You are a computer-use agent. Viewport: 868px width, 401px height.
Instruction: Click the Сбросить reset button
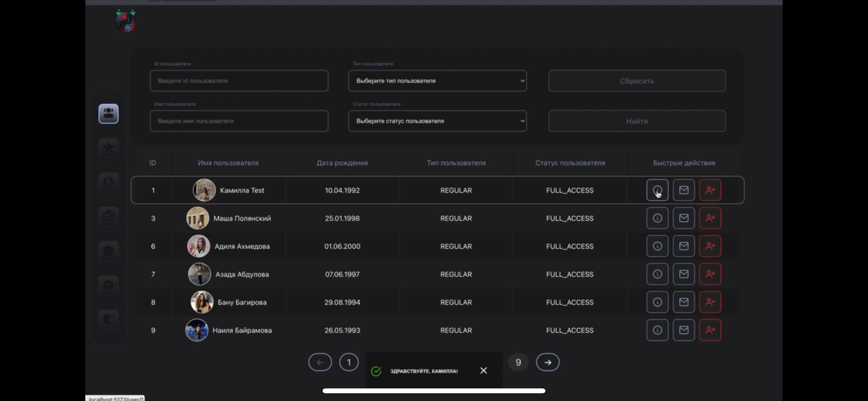pos(637,81)
